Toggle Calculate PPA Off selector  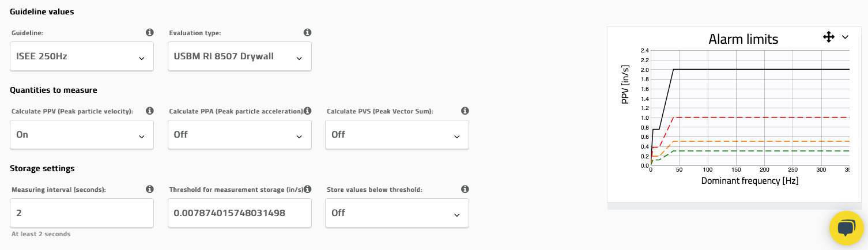coord(239,135)
